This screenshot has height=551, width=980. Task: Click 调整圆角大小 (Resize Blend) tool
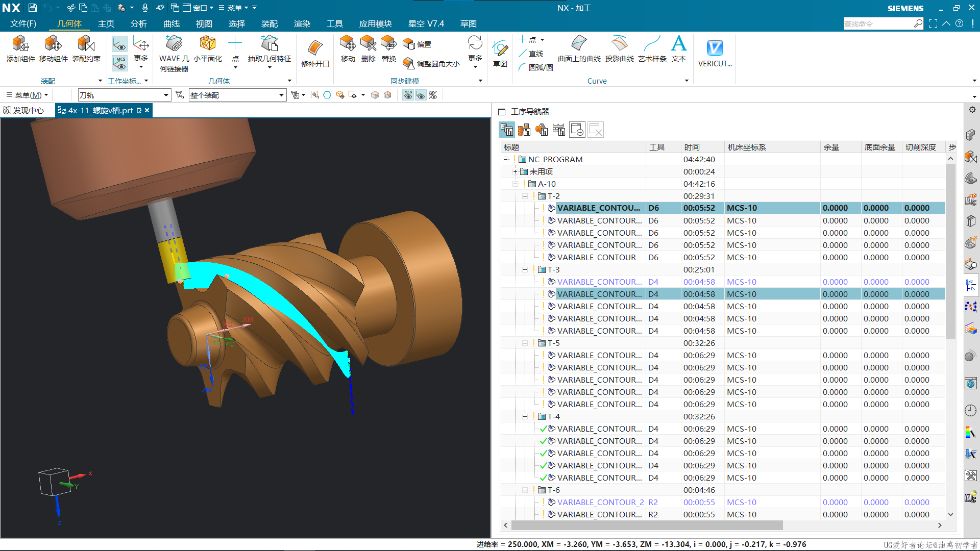pyautogui.click(x=432, y=64)
